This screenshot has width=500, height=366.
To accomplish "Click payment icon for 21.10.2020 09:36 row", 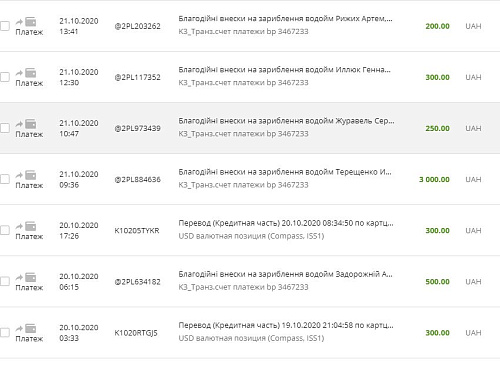I will (x=31, y=175).
